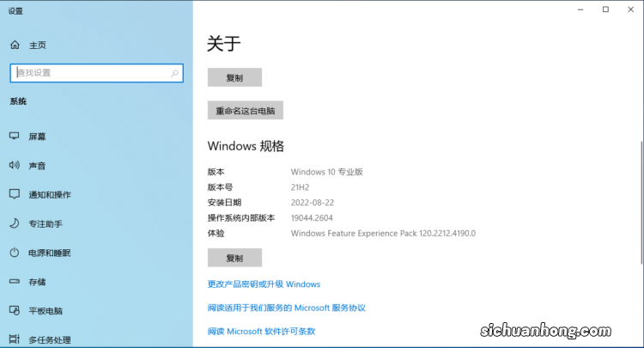Click the Focus assist moon icon
Image resolution: width=644 pixels, height=348 pixels.
pos(15,223)
